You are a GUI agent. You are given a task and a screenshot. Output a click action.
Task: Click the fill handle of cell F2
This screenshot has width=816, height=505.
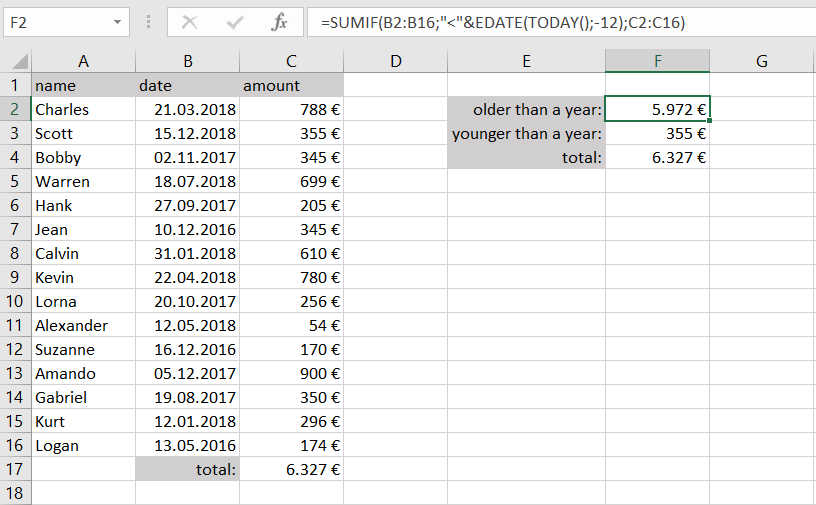[x=709, y=120]
